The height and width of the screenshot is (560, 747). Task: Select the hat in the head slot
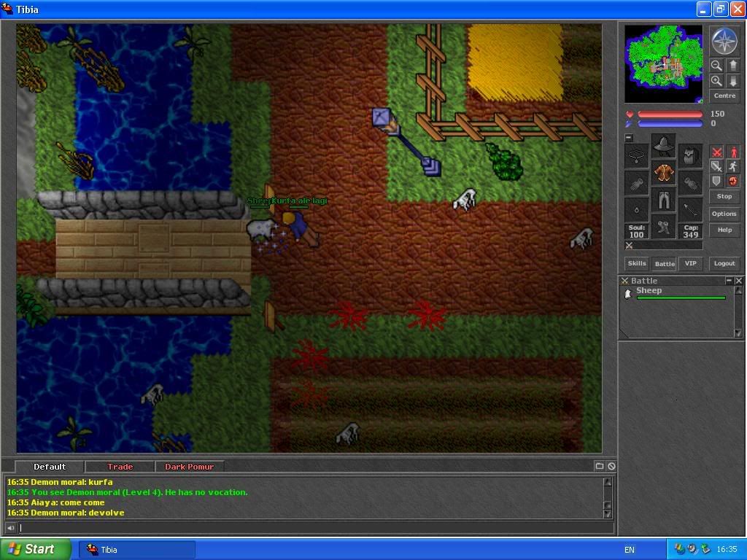tap(663, 146)
